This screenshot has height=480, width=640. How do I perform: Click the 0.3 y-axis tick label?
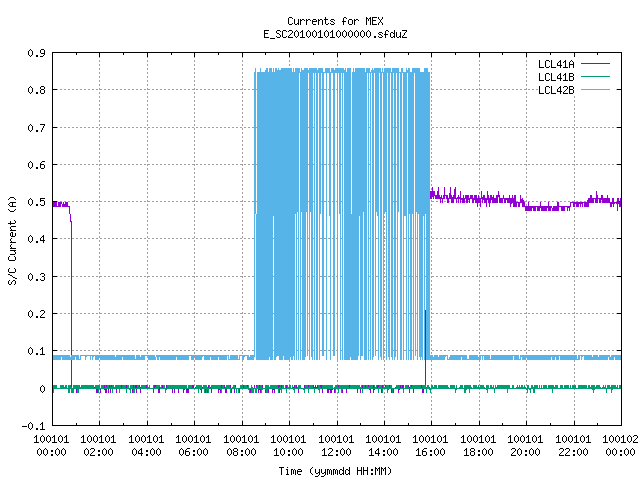[36, 277]
